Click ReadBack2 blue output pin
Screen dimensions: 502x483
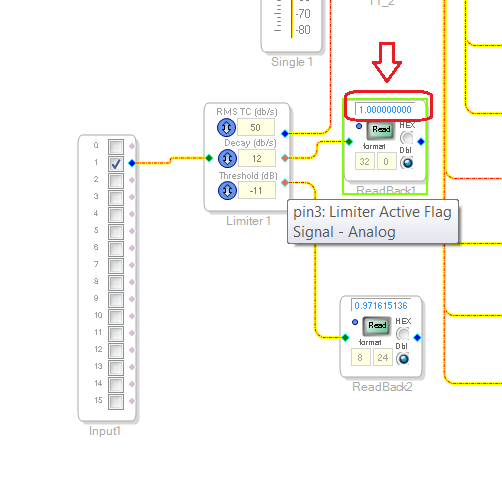tap(417, 338)
